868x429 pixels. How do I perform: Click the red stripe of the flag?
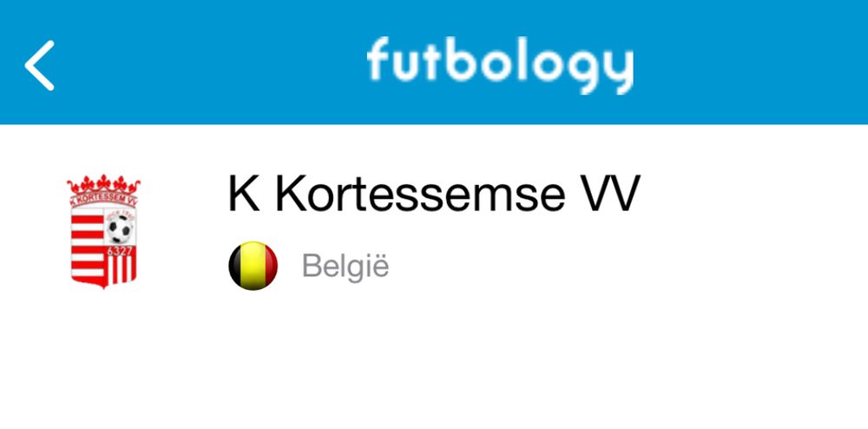(271, 266)
